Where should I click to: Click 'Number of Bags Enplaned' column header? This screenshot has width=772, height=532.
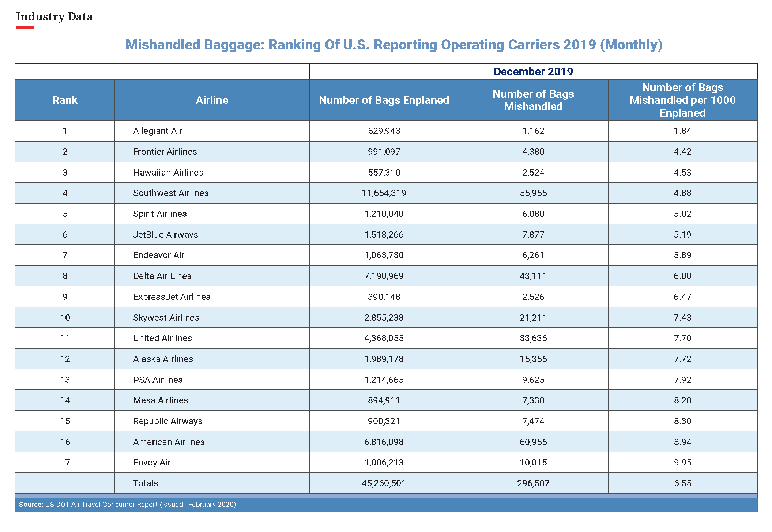click(x=384, y=100)
